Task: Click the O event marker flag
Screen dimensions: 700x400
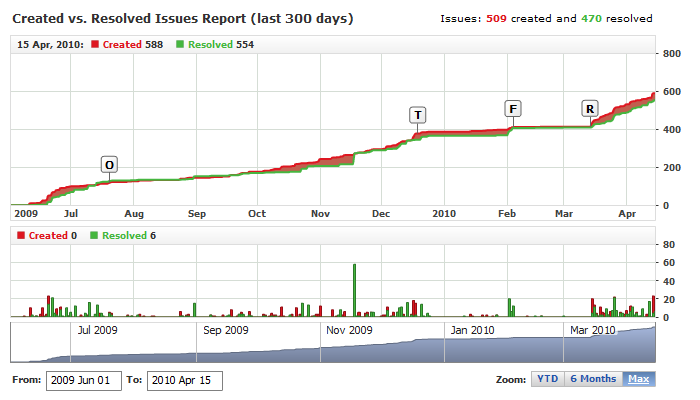Action: (x=109, y=164)
